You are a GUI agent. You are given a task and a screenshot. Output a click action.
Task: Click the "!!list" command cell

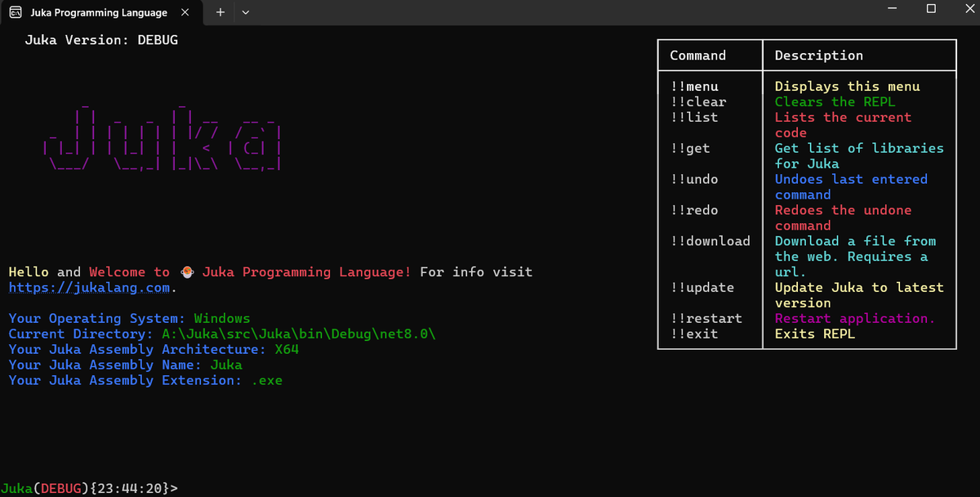(x=694, y=118)
